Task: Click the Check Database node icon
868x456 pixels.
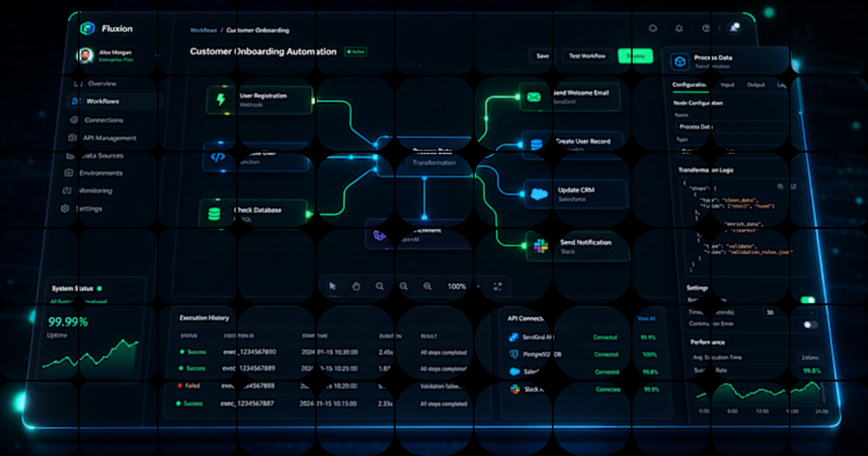Action: [x=214, y=214]
